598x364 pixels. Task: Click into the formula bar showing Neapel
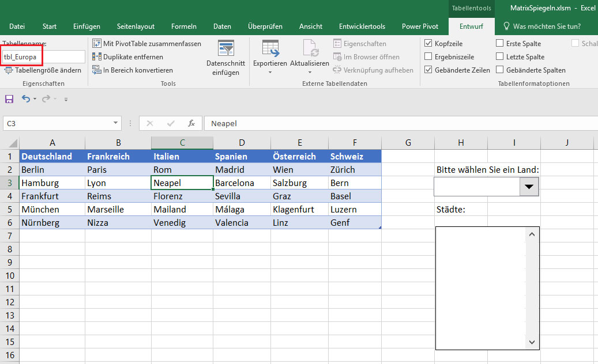click(x=400, y=123)
